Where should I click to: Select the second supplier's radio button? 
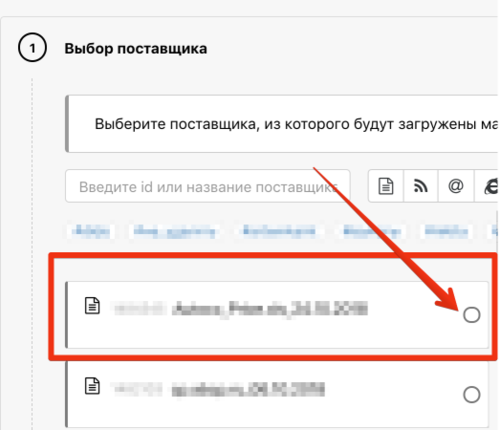pos(471,395)
